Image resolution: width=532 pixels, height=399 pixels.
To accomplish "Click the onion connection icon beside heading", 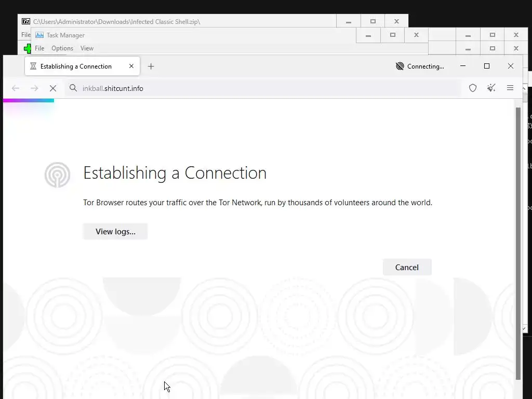I will tap(57, 175).
